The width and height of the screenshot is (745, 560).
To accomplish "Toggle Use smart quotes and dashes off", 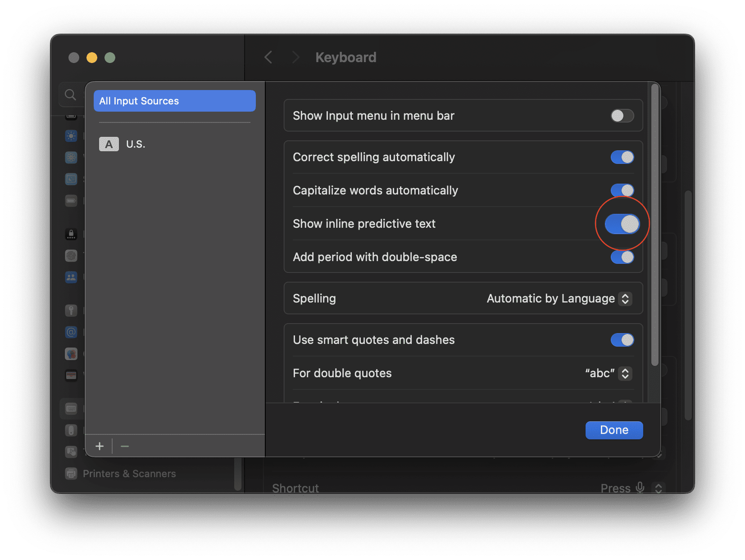I will click(x=622, y=340).
